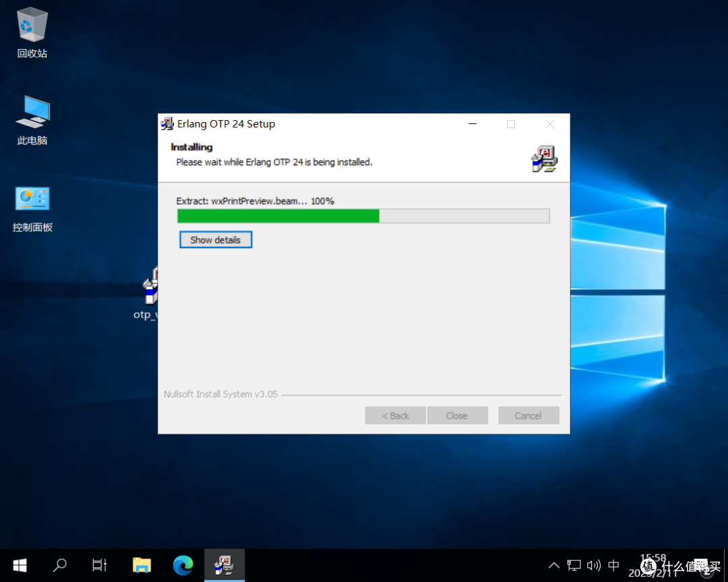The width and height of the screenshot is (728, 582).
Task: Minimize the Erlang OTP 24 Setup window
Action: coord(472,124)
